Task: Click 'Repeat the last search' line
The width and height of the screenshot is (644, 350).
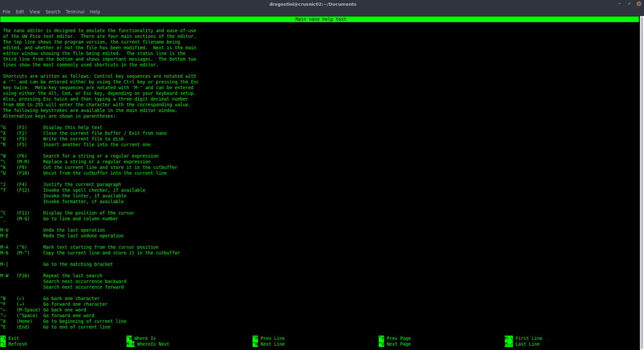Action: pyautogui.click(x=73, y=276)
